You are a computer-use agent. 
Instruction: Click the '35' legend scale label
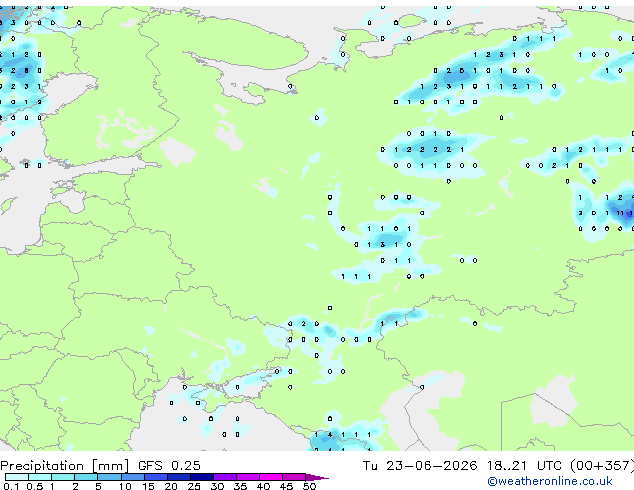240,486
